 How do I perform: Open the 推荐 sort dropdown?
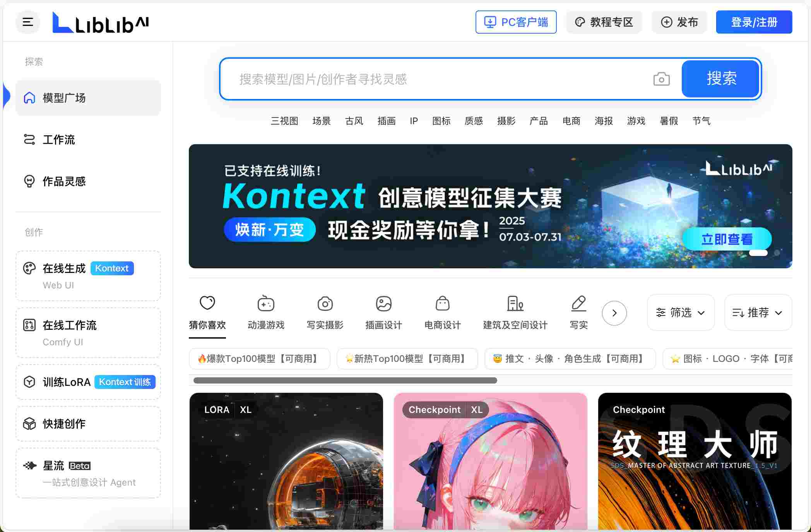click(x=757, y=312)
